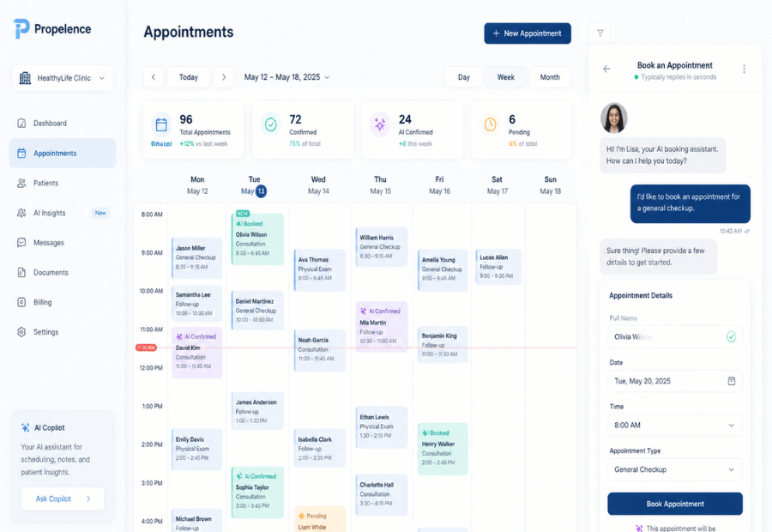Click the Propelence logo icon
Screen dimensions: 772x532
(21, 29)
